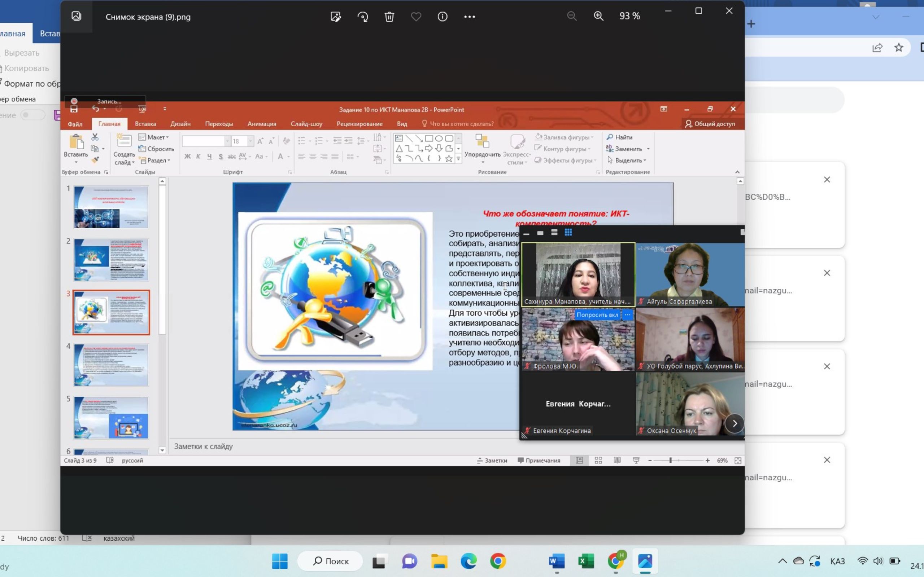Open the file info panel icon
Screen dimensions: 924x577
pyautogui.click(x=443, y=17)
